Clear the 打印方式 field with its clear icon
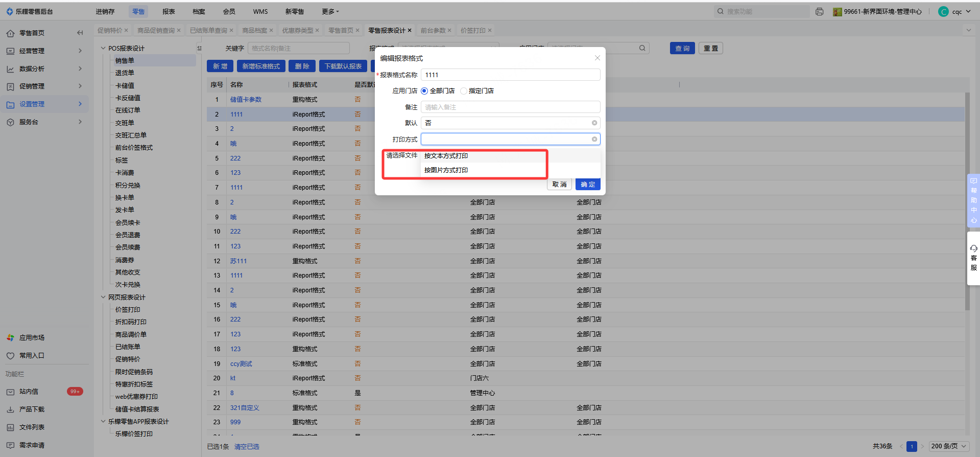Screen dimensions: 980x457 point(594,139)
